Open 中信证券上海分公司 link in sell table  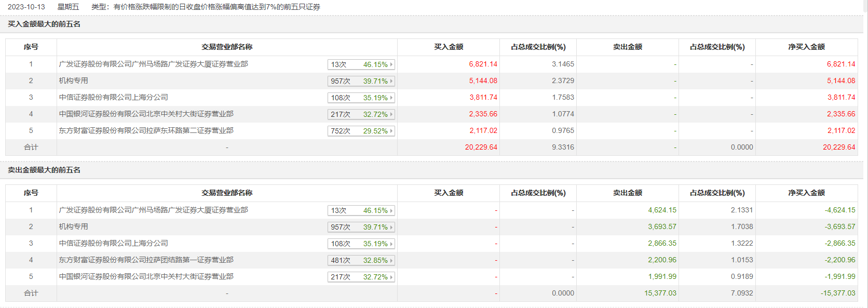(x=113, y=243)
